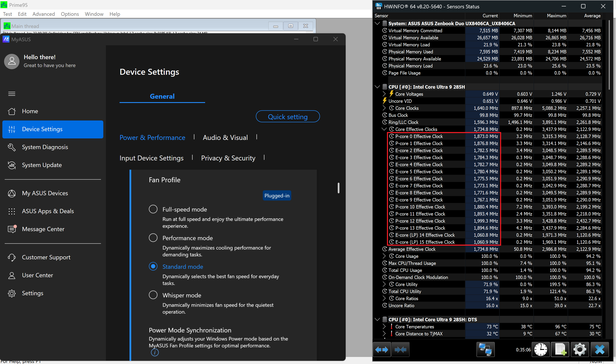Click MyASUS Device Settings vertical scrollbar thumb
The width and height of the screenshot is (616, 364).
(338, 188)
